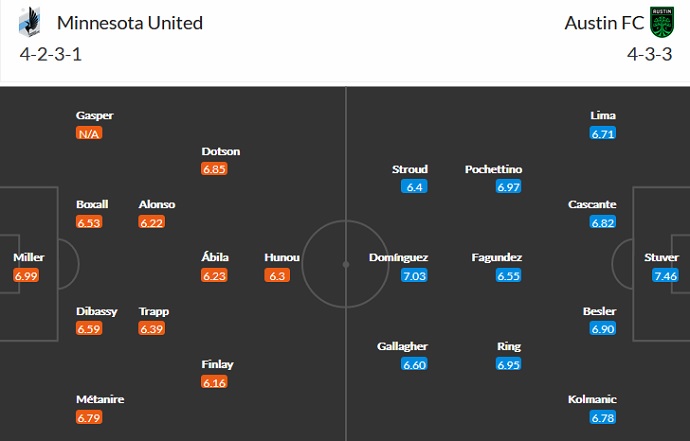Select Lima's 6.71 rating badge
This screenshot has width=690, height=441.
pos(603,133)
